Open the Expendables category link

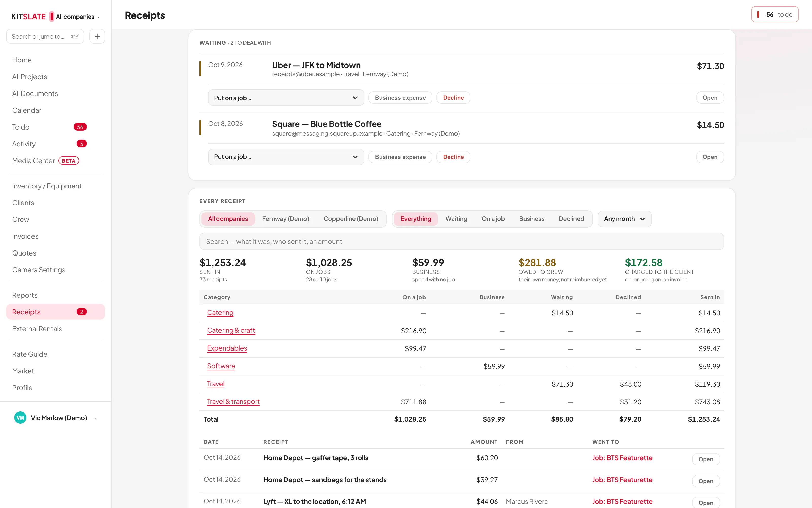tap(227, 348)
